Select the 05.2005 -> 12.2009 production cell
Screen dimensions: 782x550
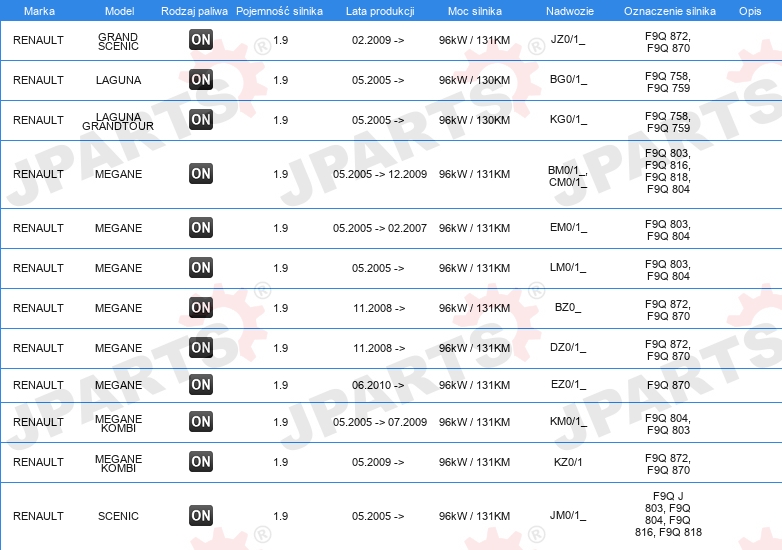(x=380, y=174)
